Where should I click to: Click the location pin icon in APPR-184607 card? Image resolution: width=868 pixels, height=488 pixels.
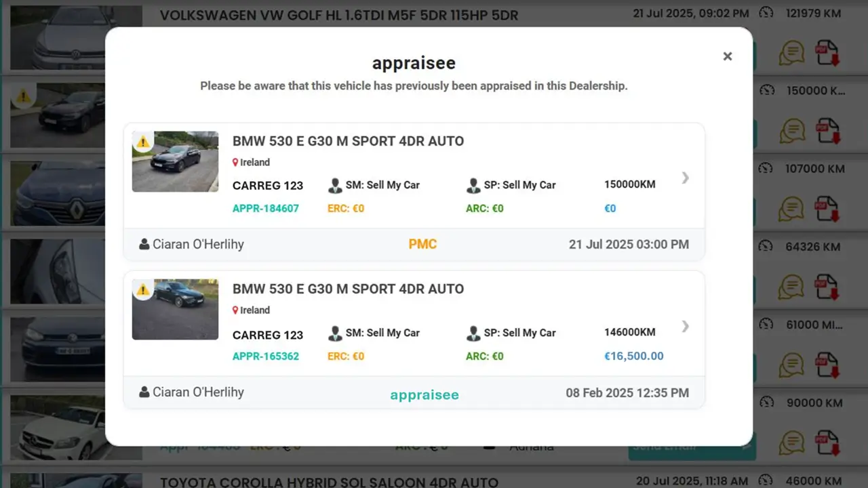tap(235, 163)
